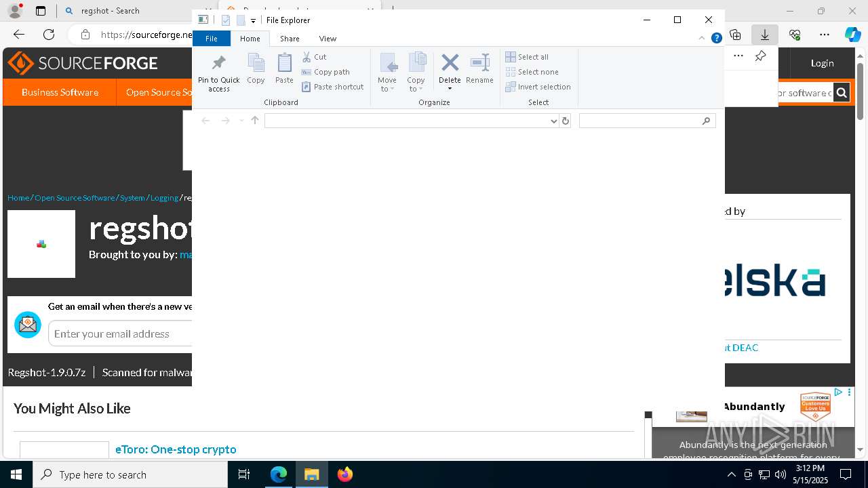This screenshot has height=488, width=868.
Task: Click Select none in ribbon
Action: tap(532, 72)
